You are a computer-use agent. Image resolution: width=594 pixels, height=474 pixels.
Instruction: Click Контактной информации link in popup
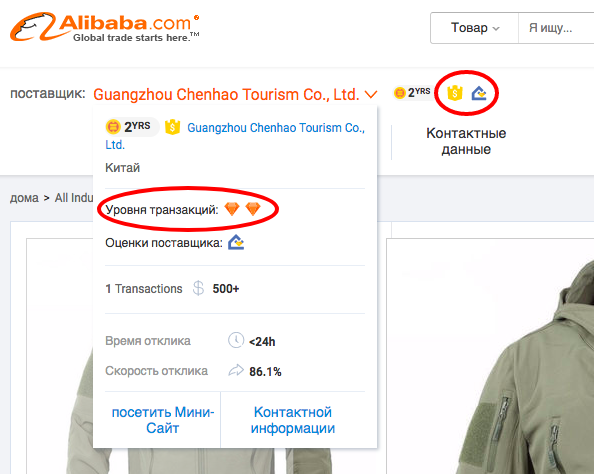pos(293,420)
